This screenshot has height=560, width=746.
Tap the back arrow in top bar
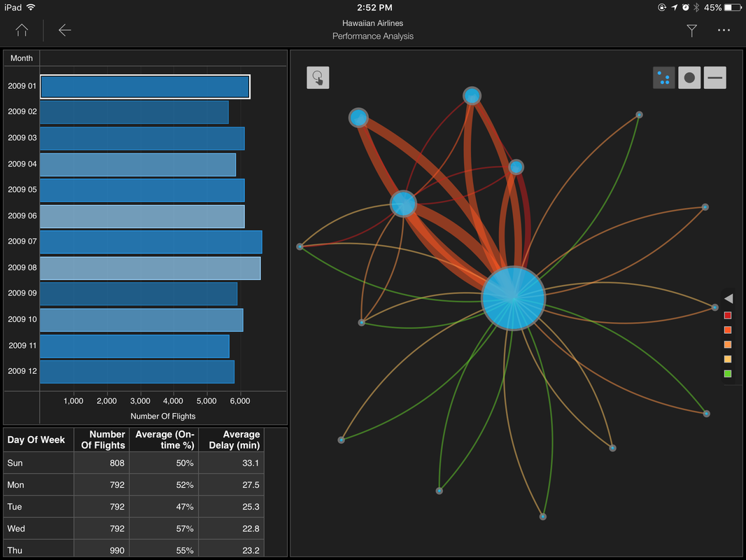pos(64,31)
